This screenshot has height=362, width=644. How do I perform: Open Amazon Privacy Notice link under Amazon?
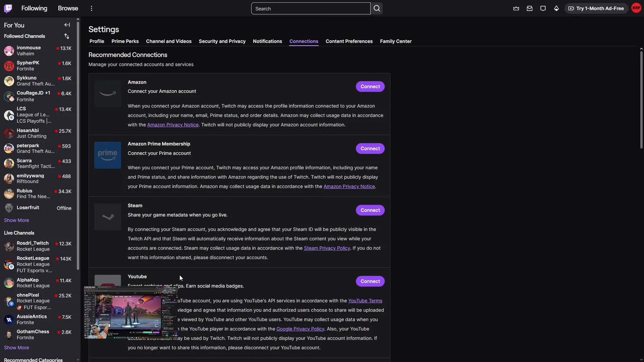(x=173, y=125)
